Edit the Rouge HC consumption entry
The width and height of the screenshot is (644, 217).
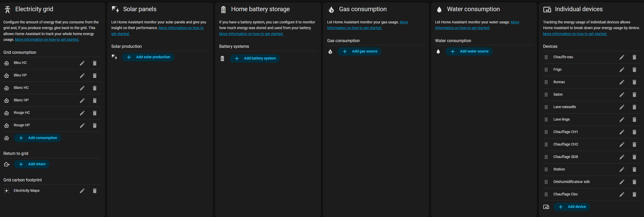pos(82,113)
